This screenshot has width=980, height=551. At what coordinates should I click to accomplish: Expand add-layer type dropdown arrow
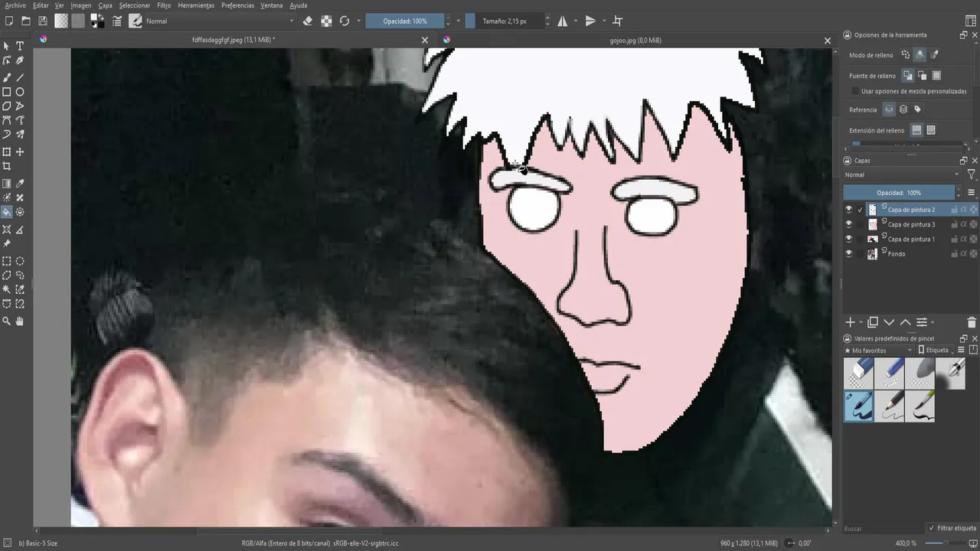[x=861, y=323]
